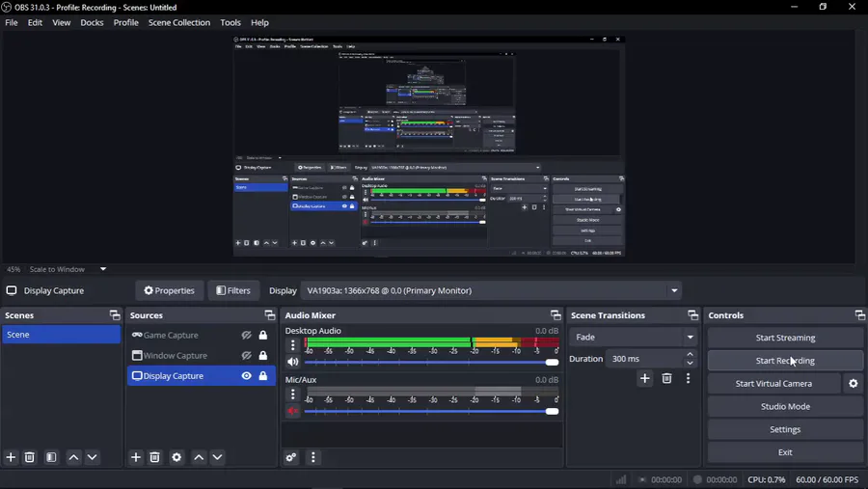Add a transition with plus icon
The height and width of the screenshot is (489, 868).
[x=645, y=378]
